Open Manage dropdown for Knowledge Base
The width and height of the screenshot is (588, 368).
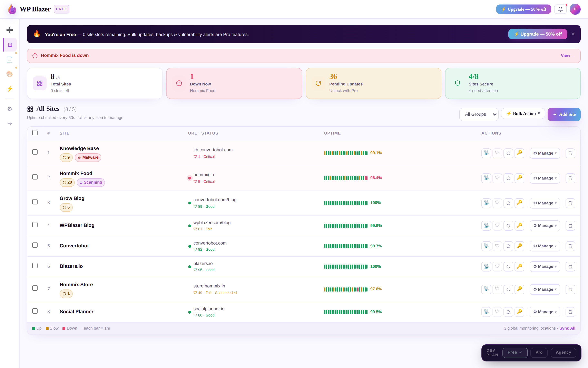[545, 153]
